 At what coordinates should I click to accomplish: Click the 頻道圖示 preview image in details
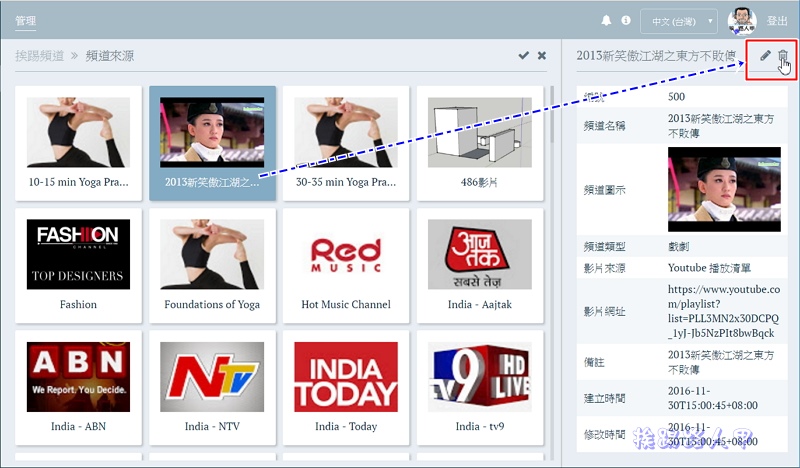tap(724, 189)
